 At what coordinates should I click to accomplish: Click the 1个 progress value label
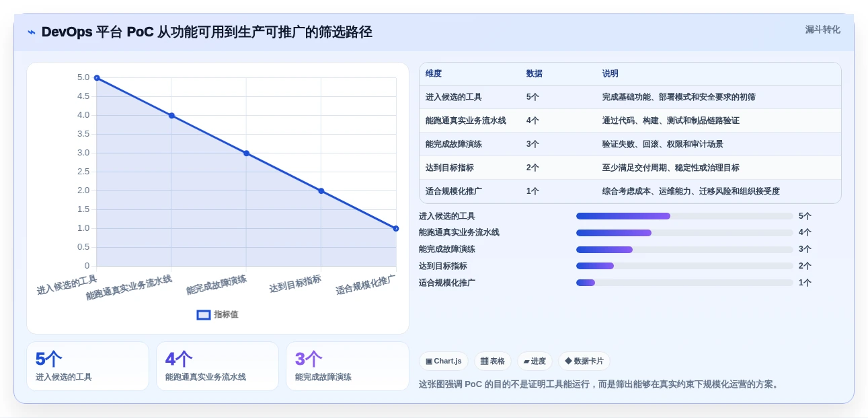tap(805, 283)
